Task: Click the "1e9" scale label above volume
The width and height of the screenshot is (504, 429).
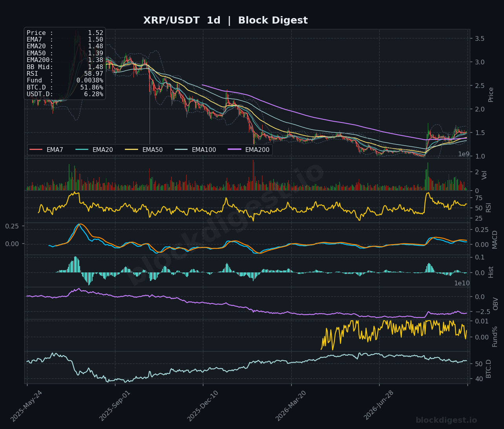Action: (464, 154)
